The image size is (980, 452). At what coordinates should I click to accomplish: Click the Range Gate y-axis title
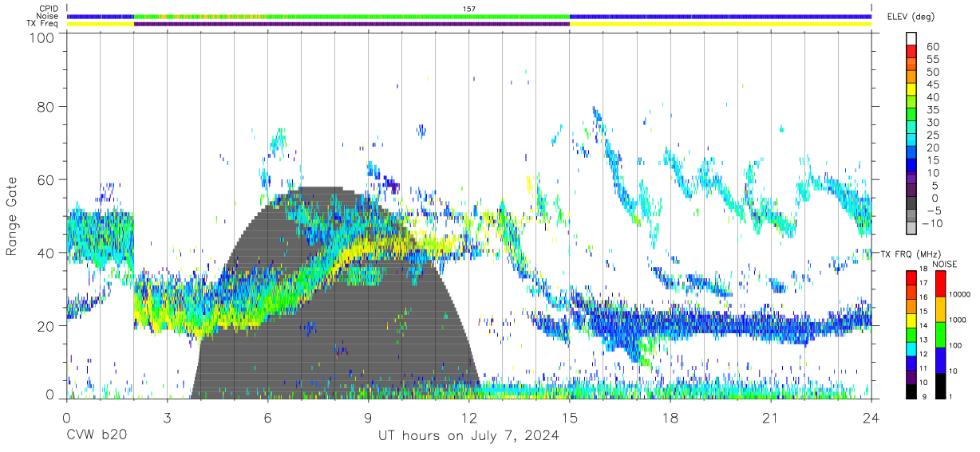coord(13,218)
